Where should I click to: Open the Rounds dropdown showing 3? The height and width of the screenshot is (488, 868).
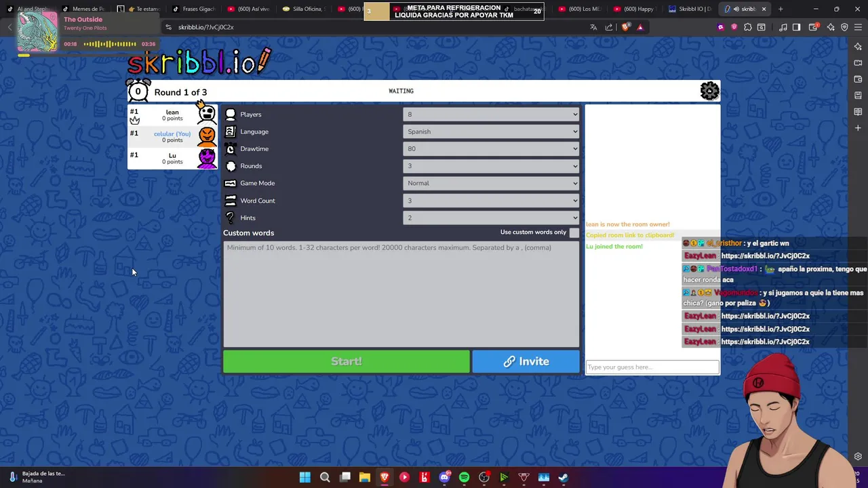[x=491, y=166]
